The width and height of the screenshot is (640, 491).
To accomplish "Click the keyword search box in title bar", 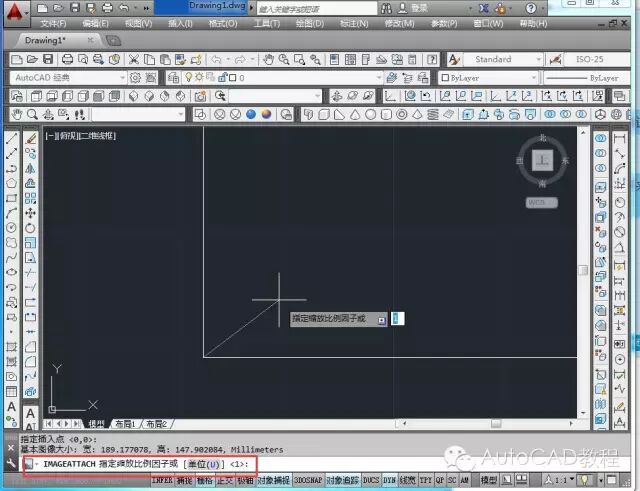I will (x=317, y=9).
